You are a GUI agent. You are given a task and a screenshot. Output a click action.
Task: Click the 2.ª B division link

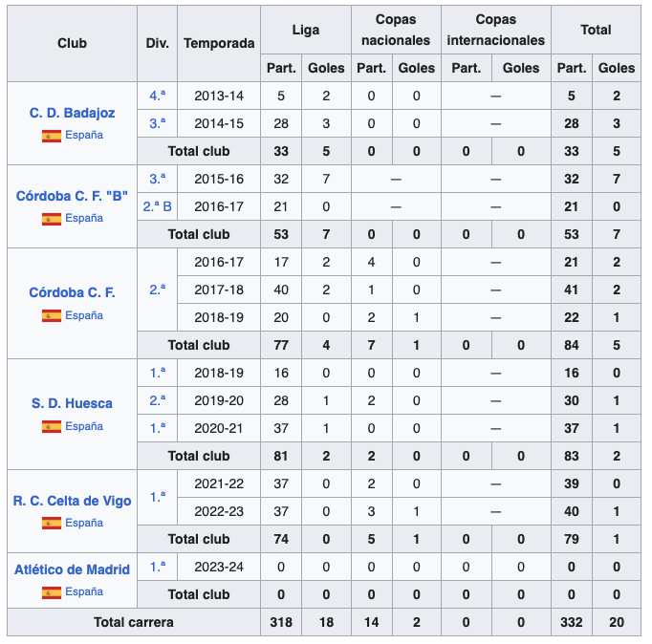(158, 206)
